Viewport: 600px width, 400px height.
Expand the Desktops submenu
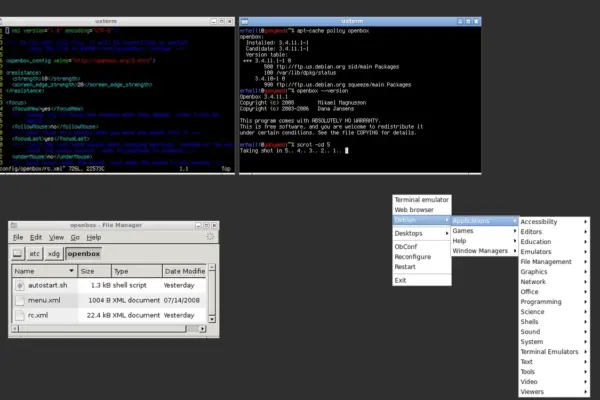(x=421, y=233)
